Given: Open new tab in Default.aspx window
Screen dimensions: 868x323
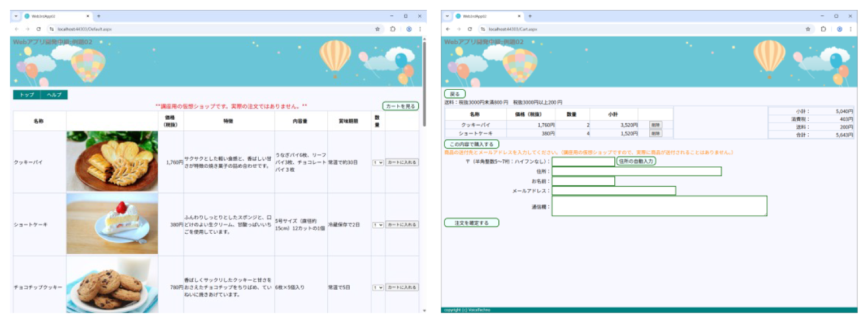Looking at the screenshot, I should pyautogui.click(x=99, y=16).
